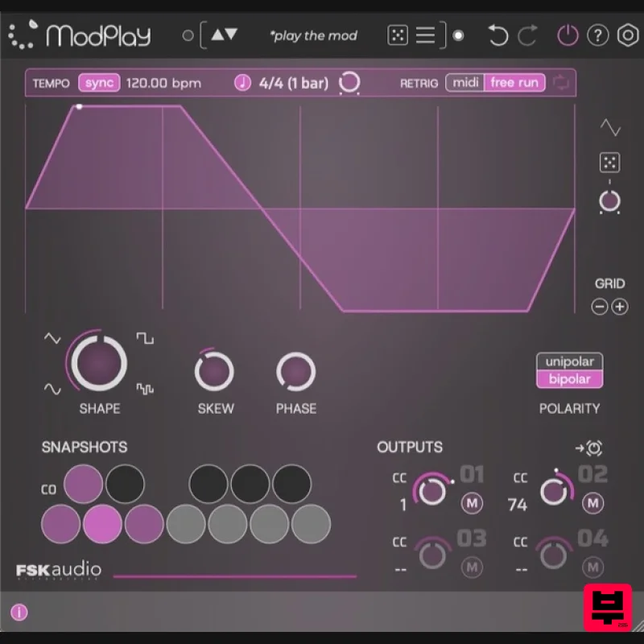Viewport: 644px width, 644px height.
Task: Set POLARITY to unipolar
Action: [x=569, y=361]
